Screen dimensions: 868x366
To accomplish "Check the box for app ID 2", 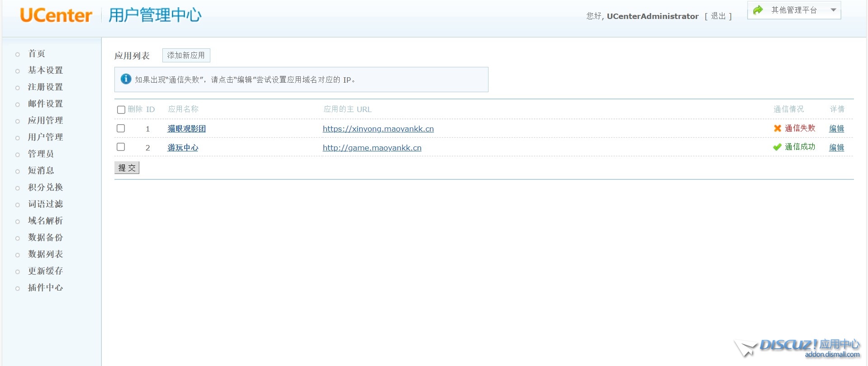I will 121,147.
